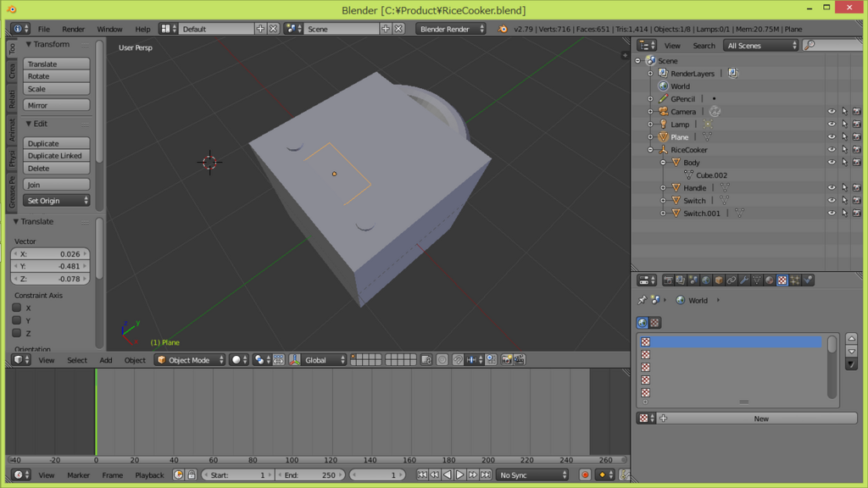Adjust the translate vector X value field

pyautogui.click(x=50, y=254)
